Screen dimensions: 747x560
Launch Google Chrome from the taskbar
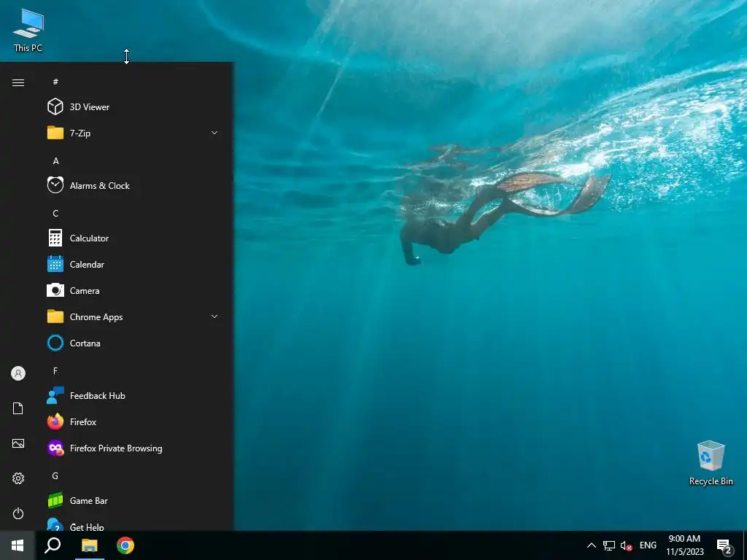[x=125, y=545]
